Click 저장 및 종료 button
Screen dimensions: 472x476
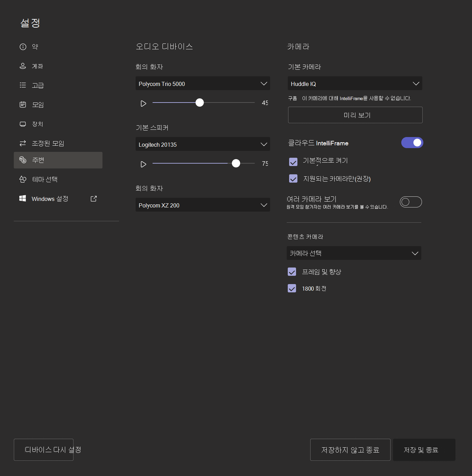[x=424, y=450]
